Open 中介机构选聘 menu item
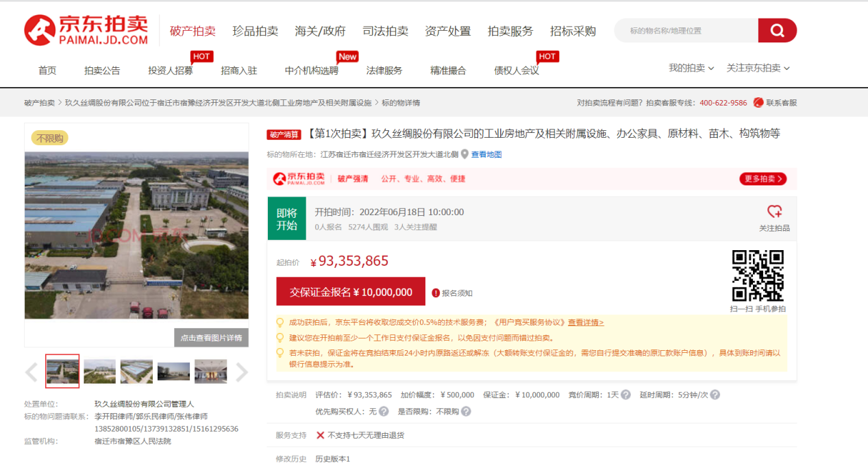 312,71
